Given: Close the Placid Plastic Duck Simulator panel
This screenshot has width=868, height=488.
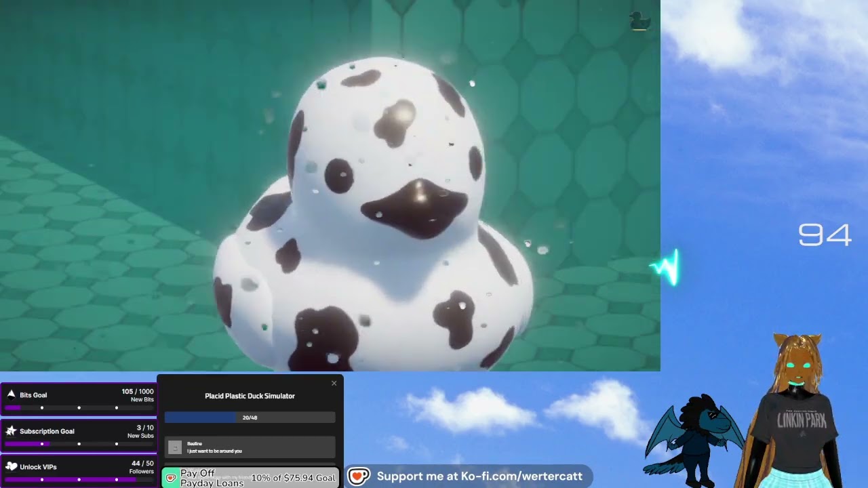Looking at the screenshot, I should coord(334,384).
